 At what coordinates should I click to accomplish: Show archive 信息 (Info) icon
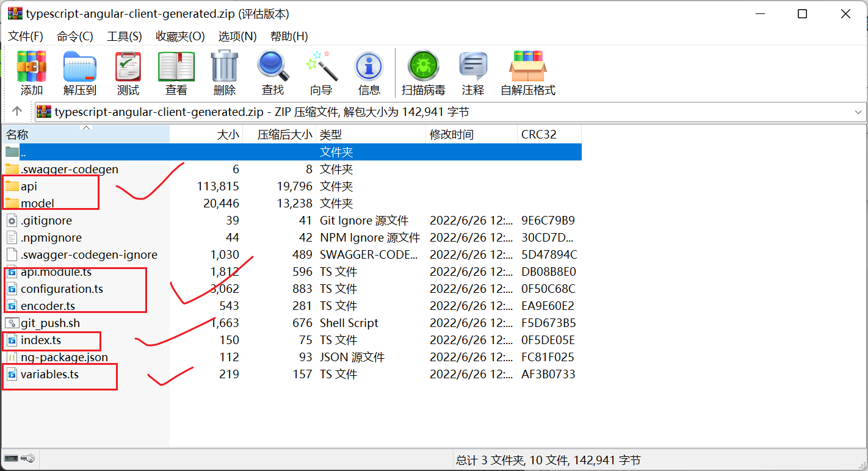point(369,67)
